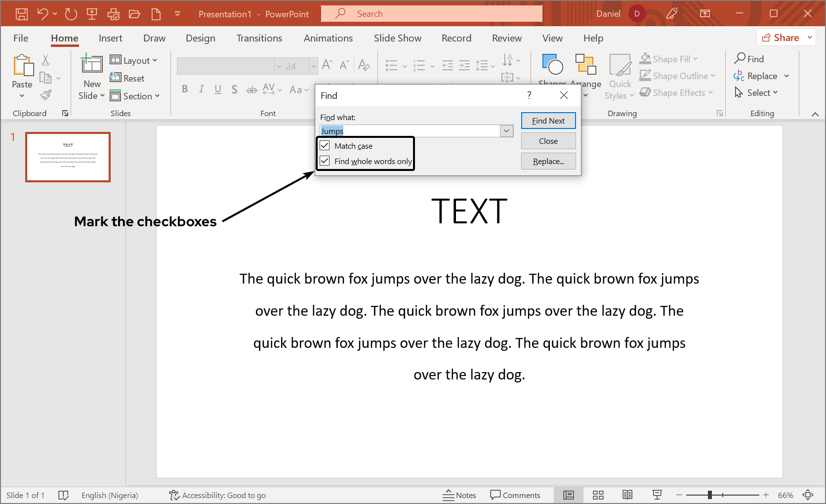
Task: Switch to Reading View icon
Action: point(627,495)
